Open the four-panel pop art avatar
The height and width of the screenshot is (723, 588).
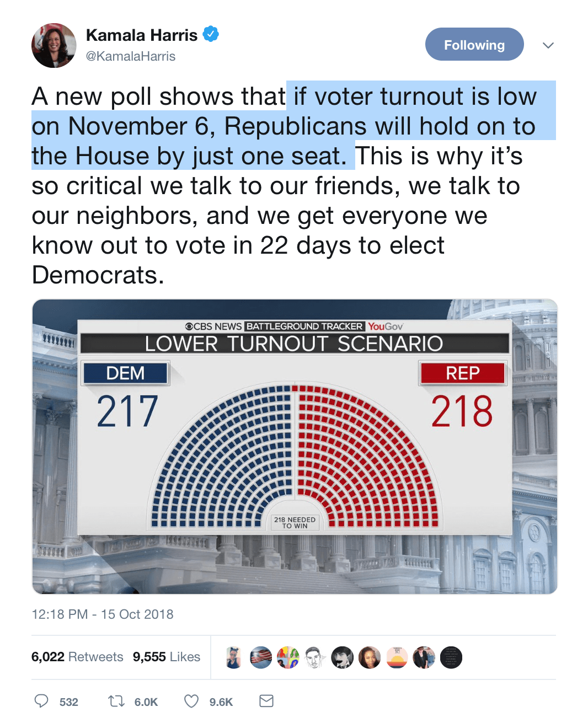288,657
